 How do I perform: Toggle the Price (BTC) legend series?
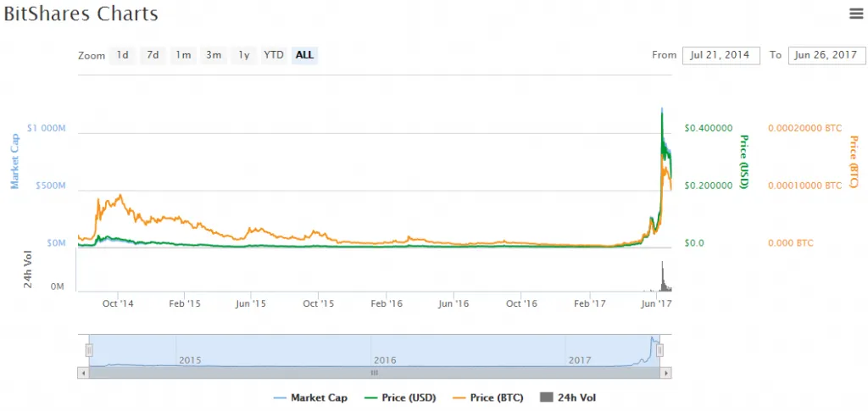point(488,397)
